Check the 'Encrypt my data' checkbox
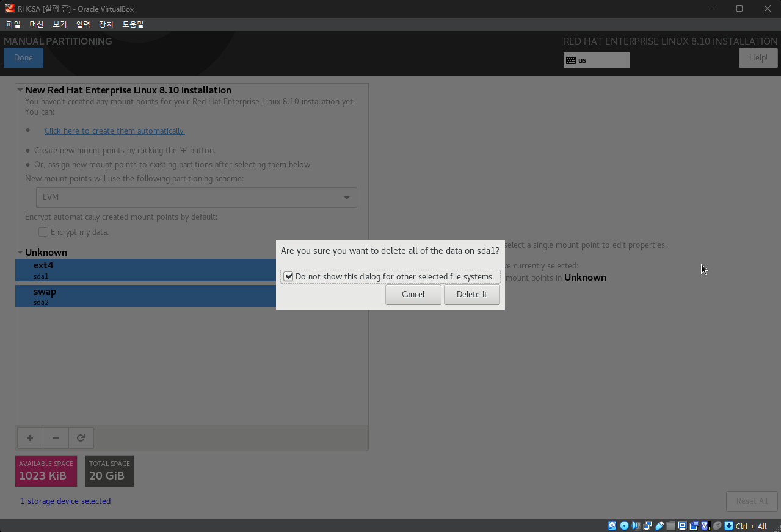The width and height of the screenshot is (781, 532). pyautogui.click(x=43, y=232)
